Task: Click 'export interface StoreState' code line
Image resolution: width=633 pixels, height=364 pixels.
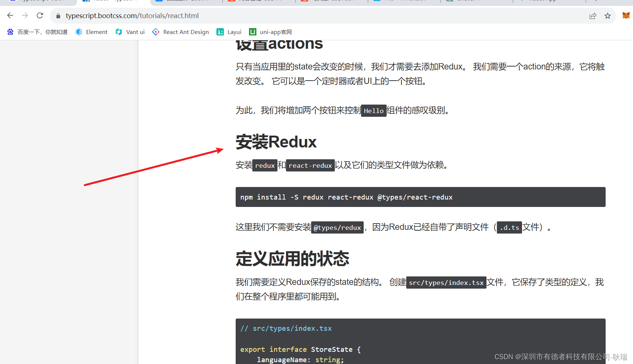Action: click(x=300, y=349)
